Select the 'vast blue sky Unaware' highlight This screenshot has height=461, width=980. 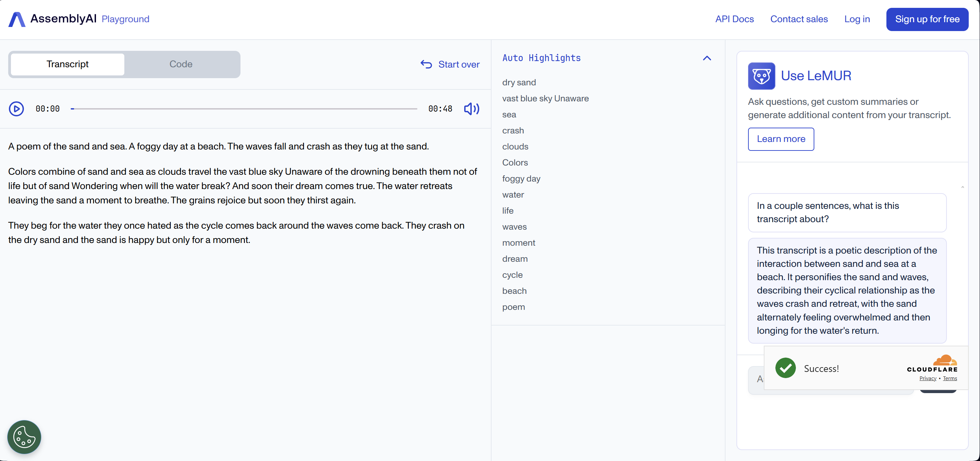(545, 98)
